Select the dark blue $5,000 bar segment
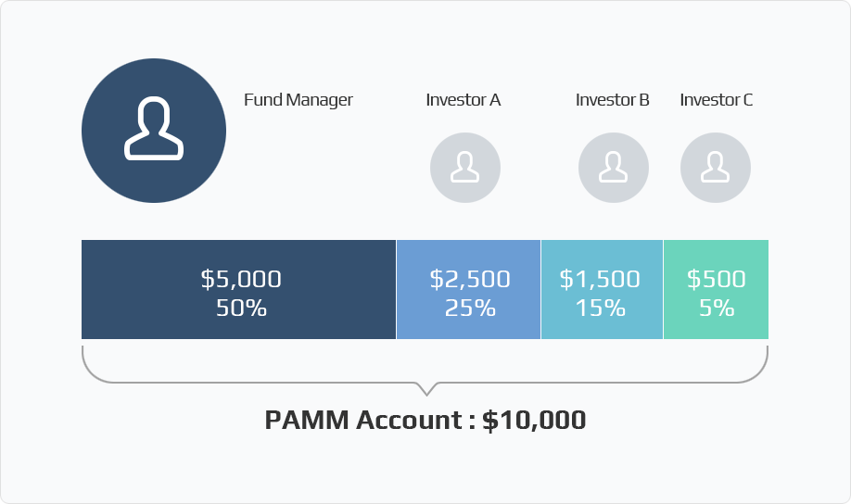The image size is (851, 504). coord(239,290)
